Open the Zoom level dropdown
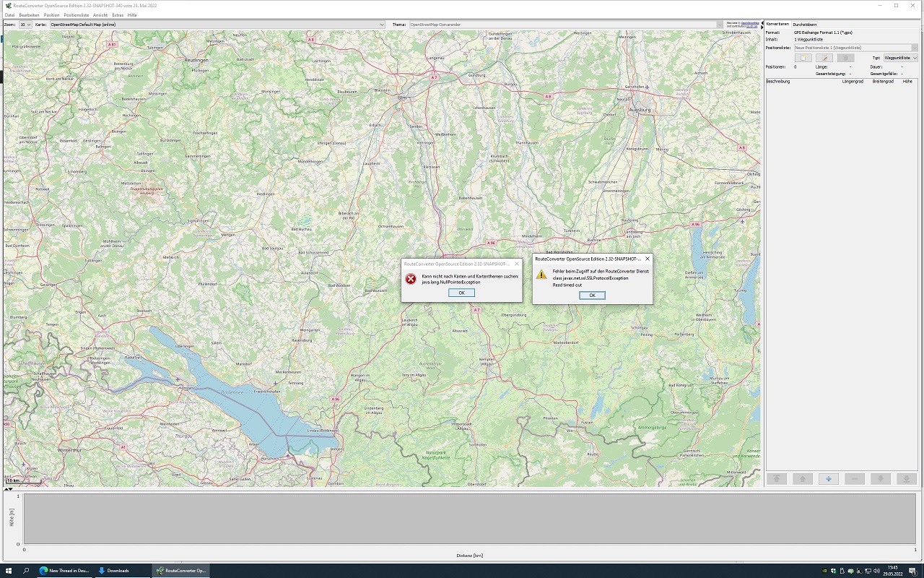Image resolution: width=924 pixels, height=578 pixels. coord(25,25)
